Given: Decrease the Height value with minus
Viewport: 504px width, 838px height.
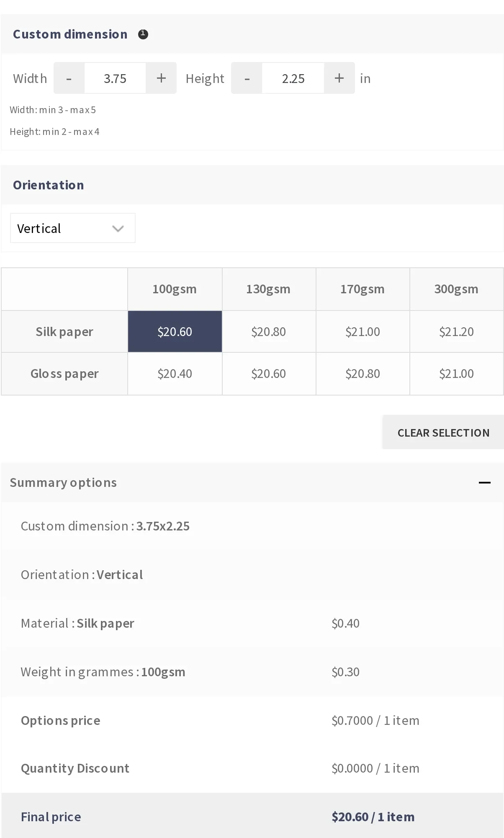Looking at the screenshot, I should coord(247,78).
